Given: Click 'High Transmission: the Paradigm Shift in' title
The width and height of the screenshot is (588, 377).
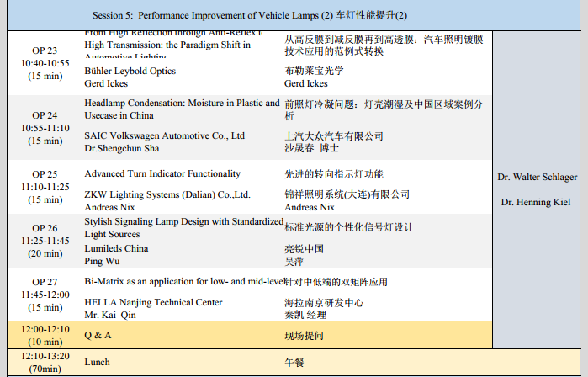Looking at the screenshot, I should [167, 45].
